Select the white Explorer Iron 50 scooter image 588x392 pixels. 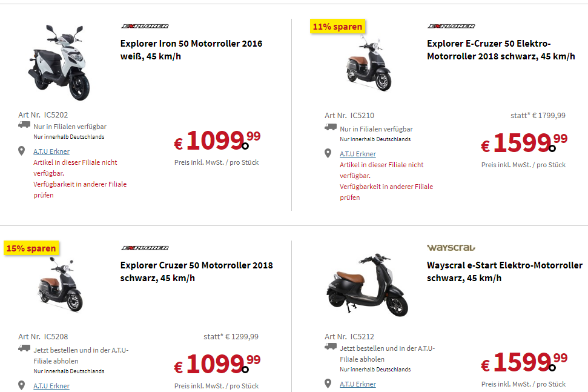[58, 62]
